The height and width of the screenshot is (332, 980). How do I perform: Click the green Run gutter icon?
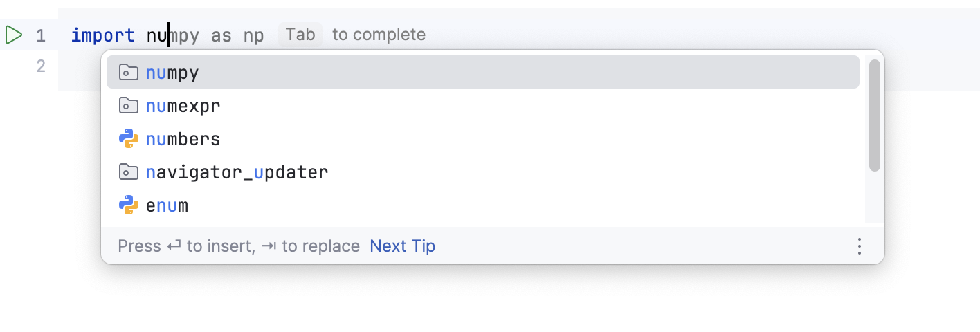tap(13, 34)
